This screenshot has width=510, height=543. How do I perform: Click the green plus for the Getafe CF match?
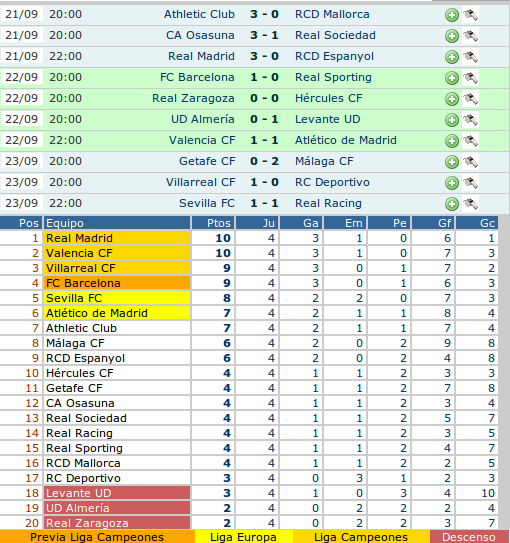451,162
